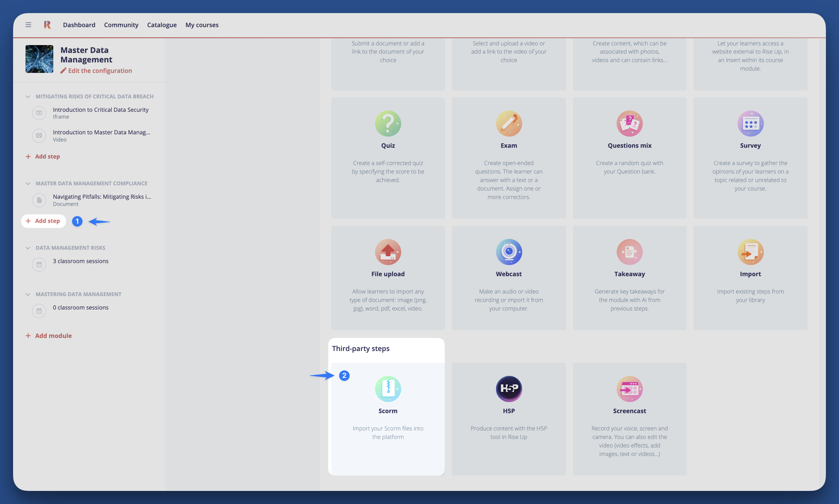This screenshot has height=504, width=839.
Task: Open the hamburger menu icon
Action: pos(28,25)
